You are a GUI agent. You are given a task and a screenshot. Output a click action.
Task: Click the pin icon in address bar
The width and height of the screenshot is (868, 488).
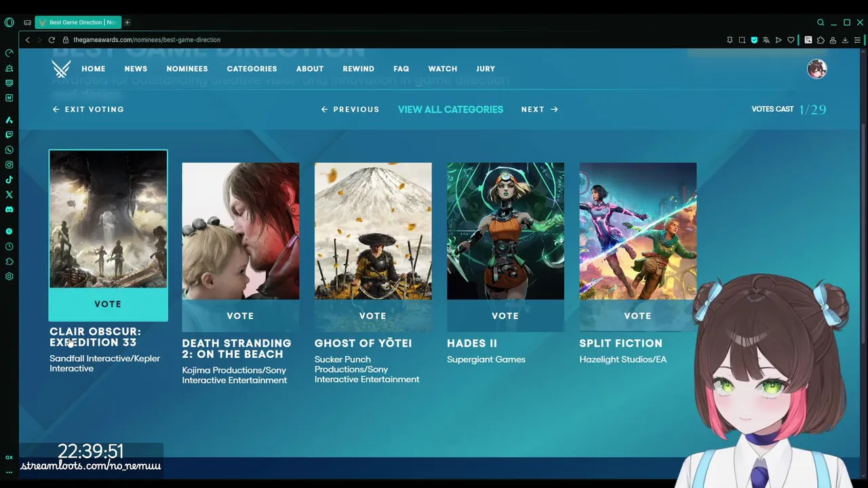pos(730,40)
